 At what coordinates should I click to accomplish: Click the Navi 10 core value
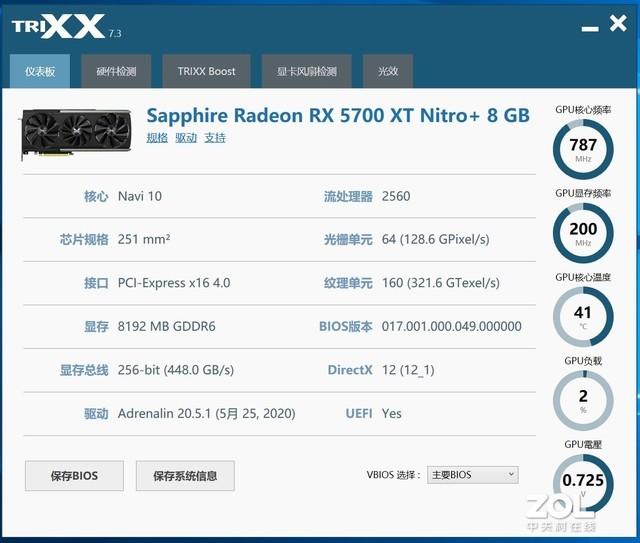click(x=140, y=196)
